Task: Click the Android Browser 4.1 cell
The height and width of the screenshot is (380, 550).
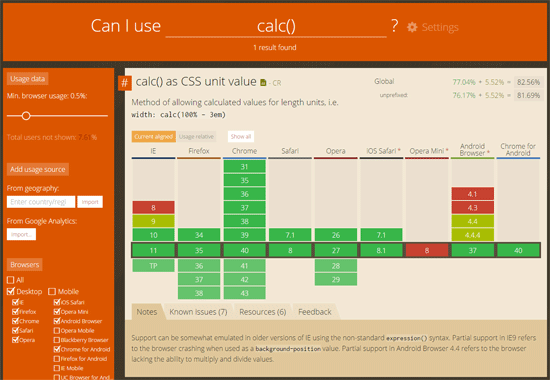Action: (x=472, y=194)
